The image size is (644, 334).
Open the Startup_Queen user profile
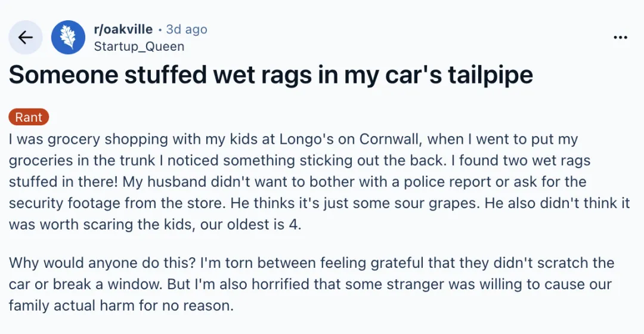pyautogui.click(x=139, y=46)
